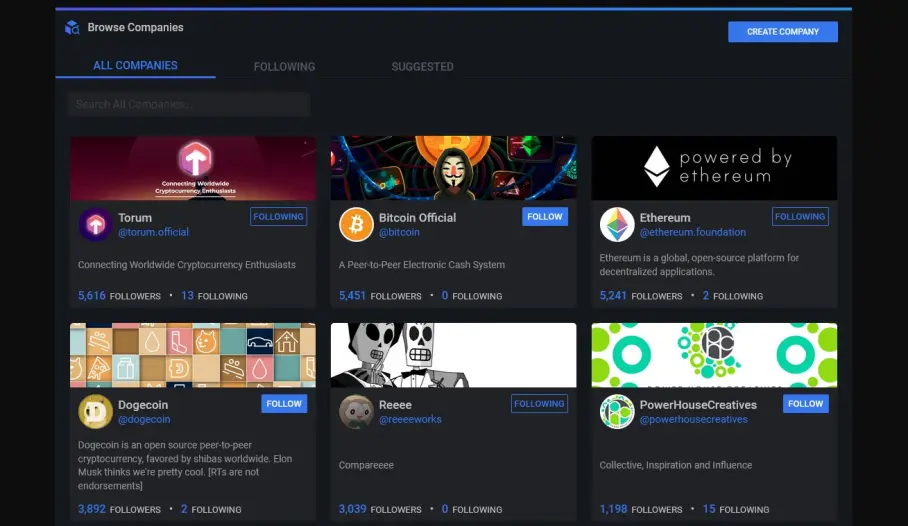908x526 pixels.
Task: Open the PowerHouseCreatives green circles banner
Action: [x=714, y=355]
